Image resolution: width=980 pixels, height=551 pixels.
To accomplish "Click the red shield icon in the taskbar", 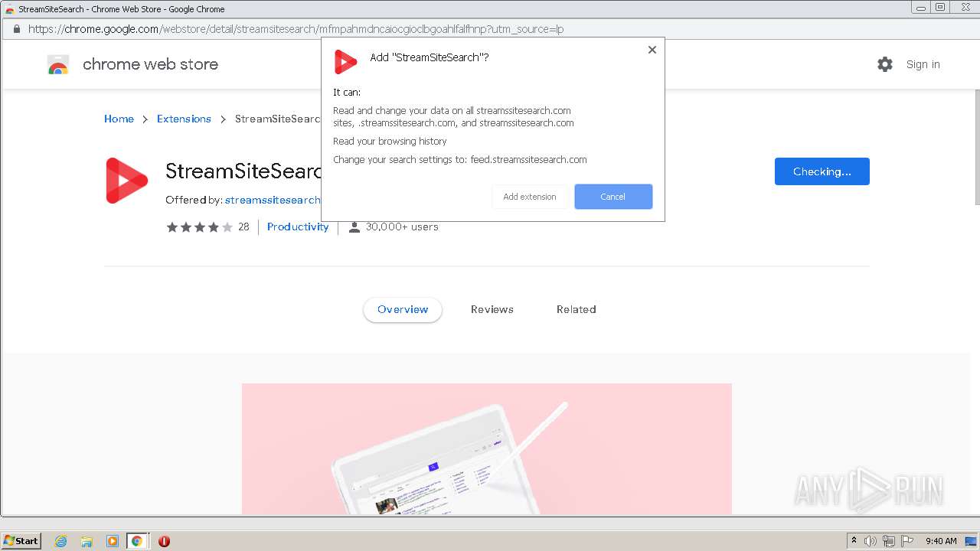I will pos(164,541).
